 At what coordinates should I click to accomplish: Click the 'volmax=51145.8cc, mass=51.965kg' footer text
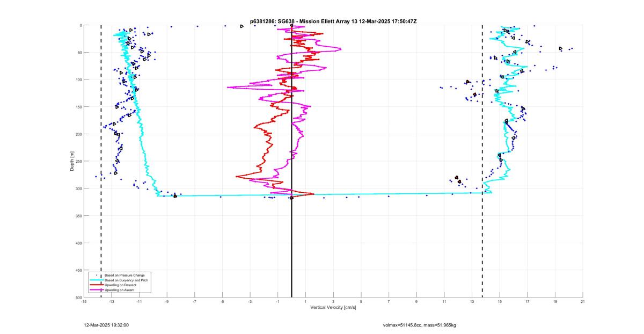[419, 325]
